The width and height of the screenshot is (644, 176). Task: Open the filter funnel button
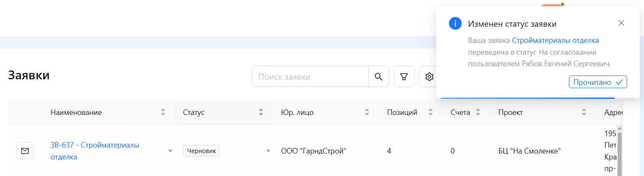[x=404, y=77]
